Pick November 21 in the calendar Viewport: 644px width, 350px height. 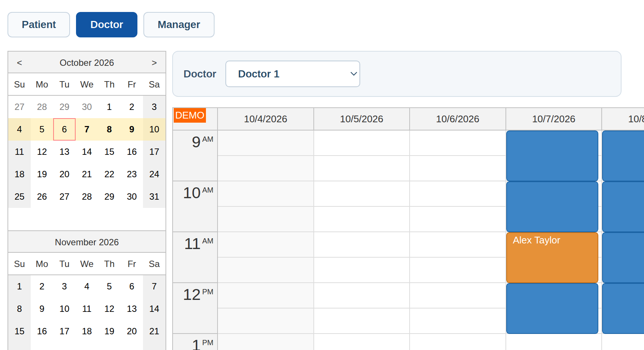(x=154, y=331)
